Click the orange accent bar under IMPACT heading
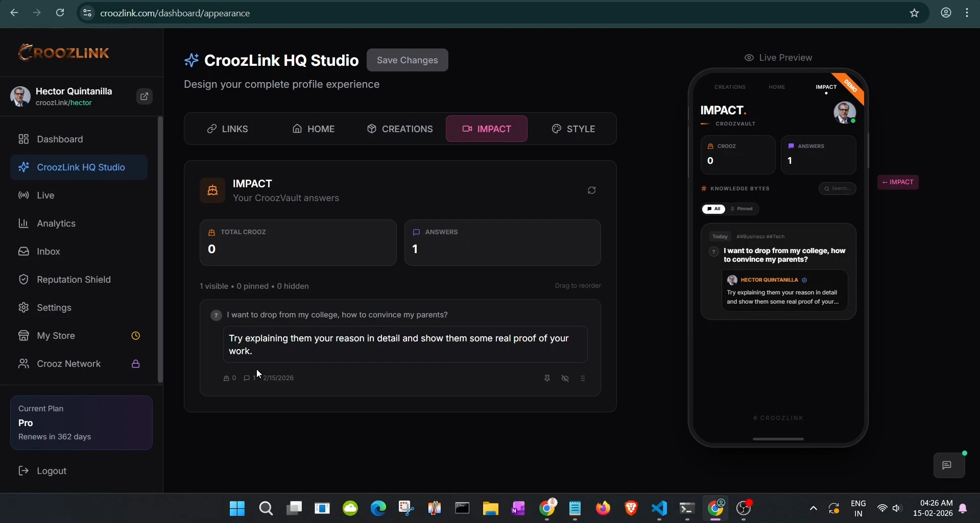Viewport: 980px width, 523px height. 705,123
